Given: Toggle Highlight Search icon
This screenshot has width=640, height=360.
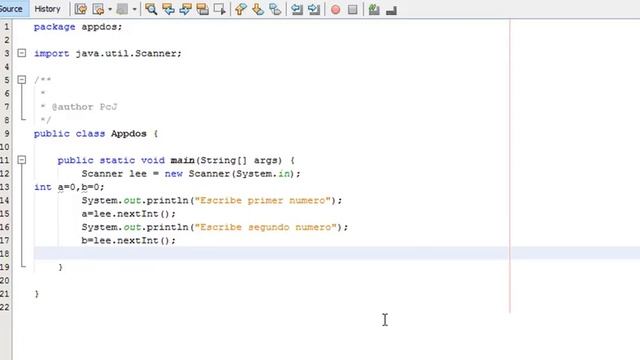Looking at the screenshot, I should (202, 9).
